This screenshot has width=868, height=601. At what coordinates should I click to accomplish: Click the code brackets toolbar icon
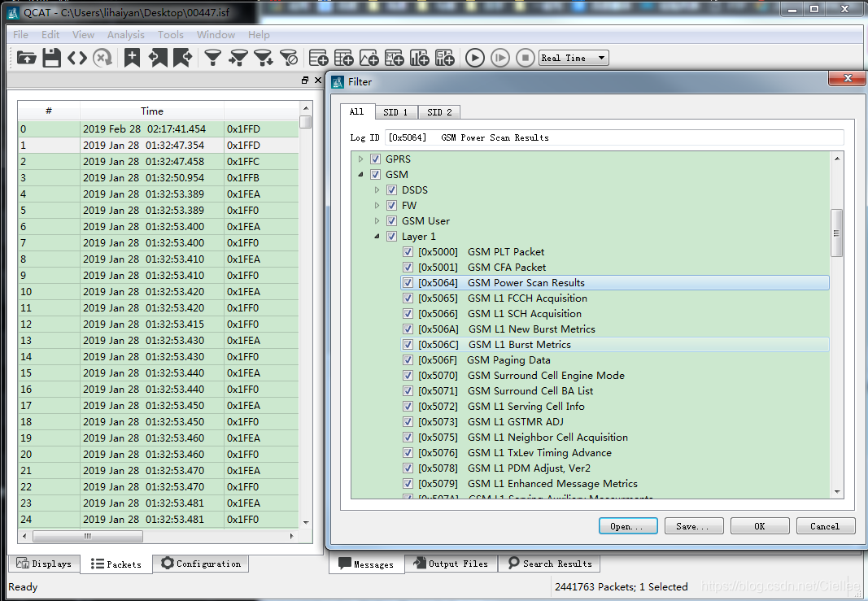tap(77, 58)
